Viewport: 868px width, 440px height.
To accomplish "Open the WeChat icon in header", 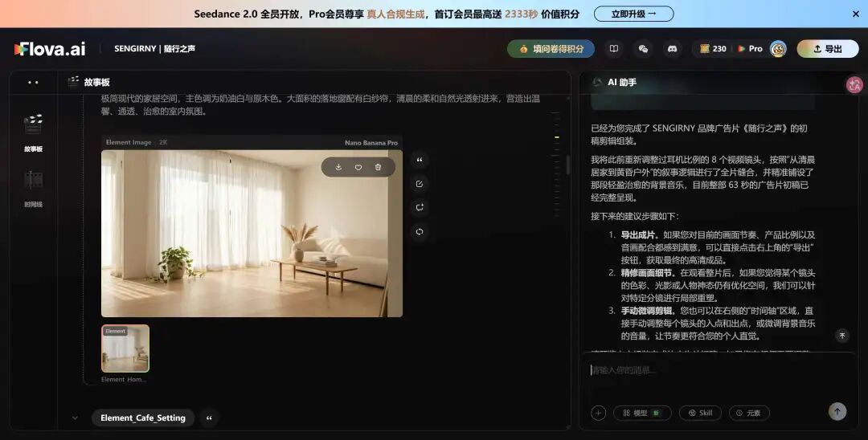I will pyautogui.click(x=643, y=49).
